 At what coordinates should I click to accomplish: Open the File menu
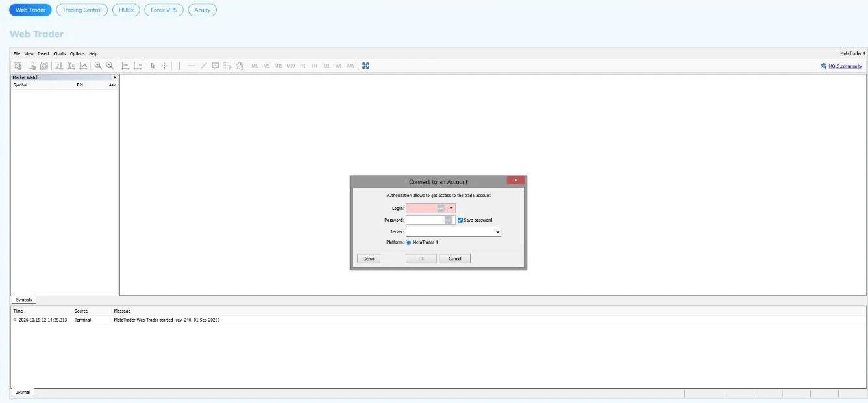[17, 53]
